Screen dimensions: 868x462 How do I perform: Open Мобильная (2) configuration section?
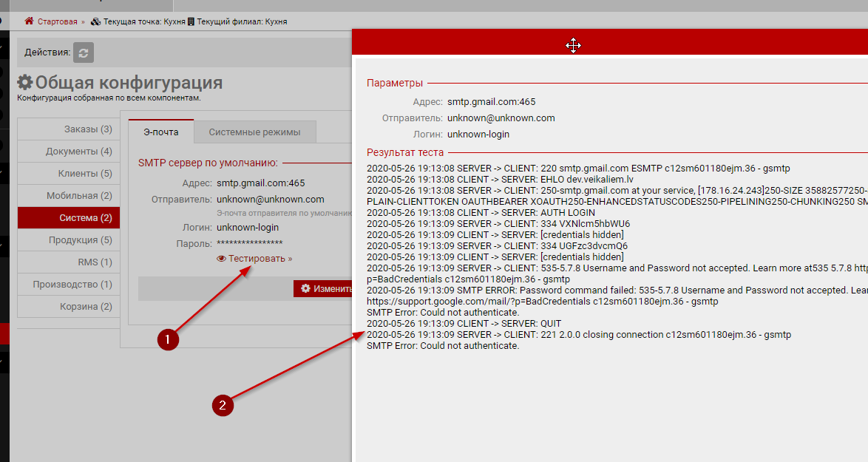coord(79,196)
